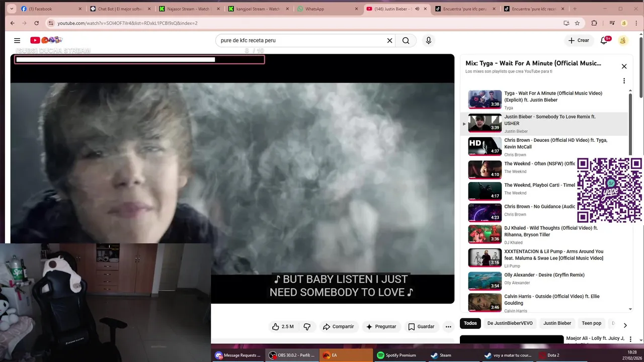This screenshot has width=644, height=362.
Task: Click the address bar URL
Action: point(127,23)
